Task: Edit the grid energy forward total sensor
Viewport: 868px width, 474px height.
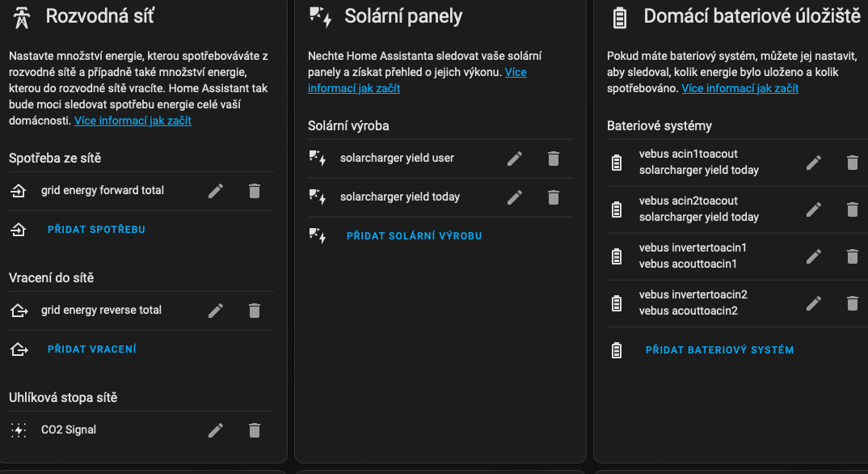Action: point(216,189)
